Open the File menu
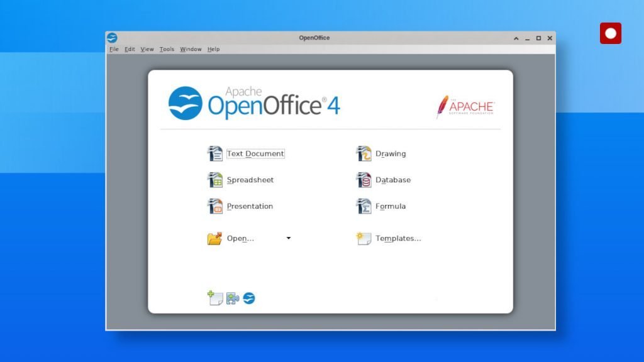Viewport: 644px width, 362px height. click(x=114, y=49)
